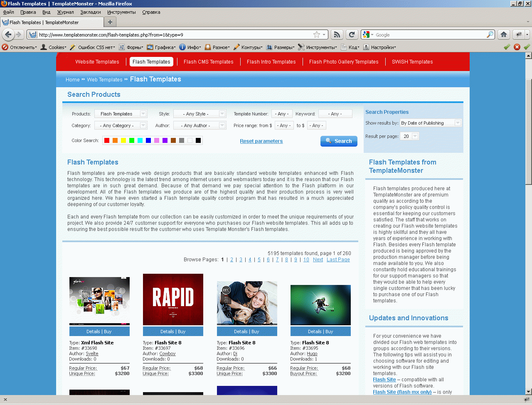This screenshot has height=405, width=532.
Task: Click the Keyword input field
Action: pos(335,114)
